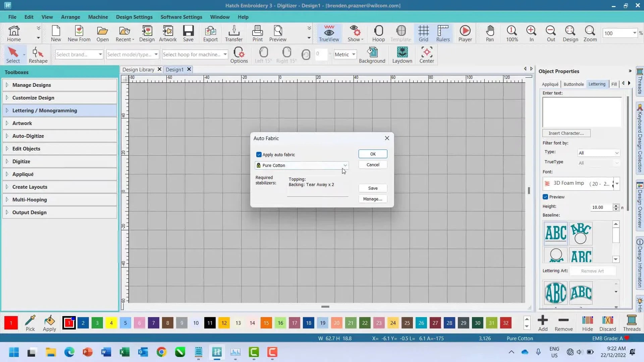Cancel the Auto Fabric dialog
Viewport: 644px width, 362px height.
pos(373,165)
